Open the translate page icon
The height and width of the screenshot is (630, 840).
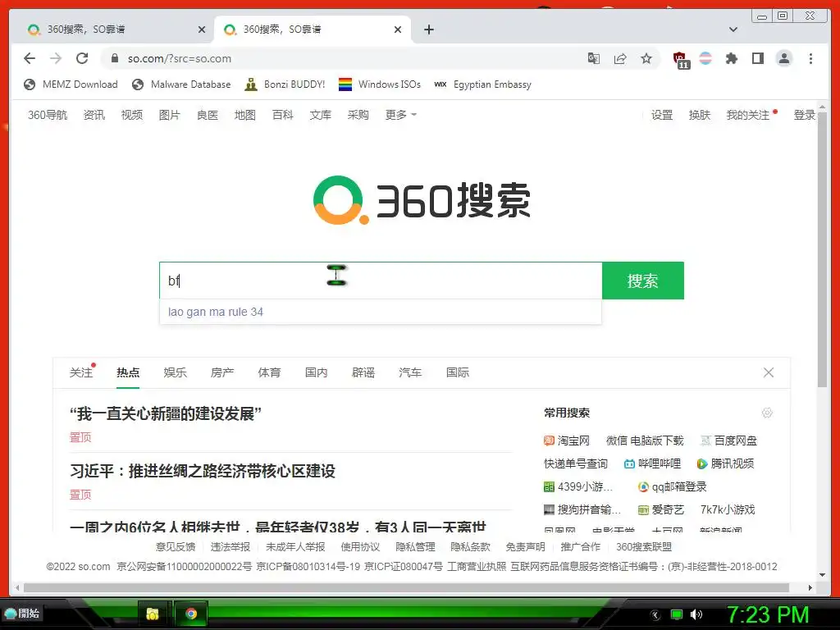(x=594, y=58)
